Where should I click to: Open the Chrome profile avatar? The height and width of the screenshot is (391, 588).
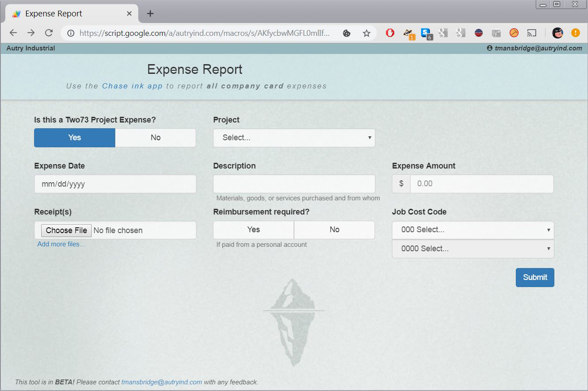[557, 33]
